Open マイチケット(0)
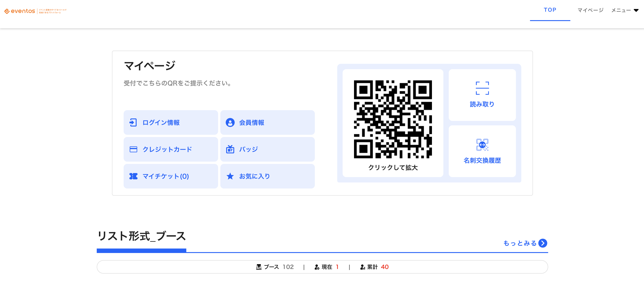This screenshot has height=283, width=644. [x=171, y=176]
